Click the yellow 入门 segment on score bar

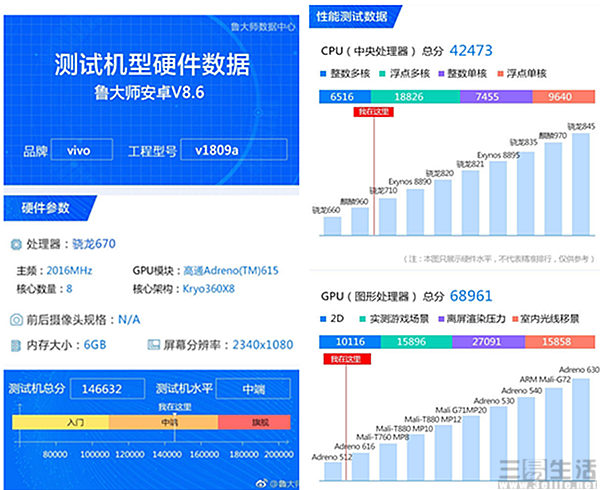(59, 423)
